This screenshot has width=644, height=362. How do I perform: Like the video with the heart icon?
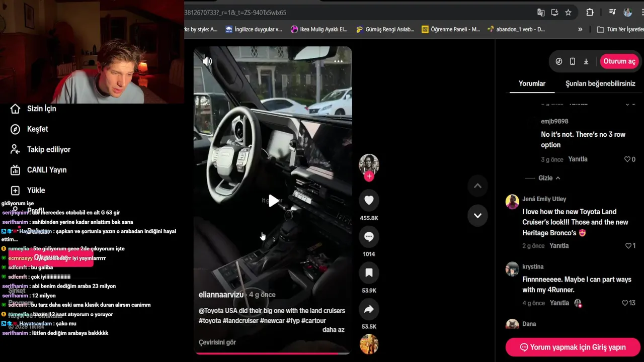(x=369, y=200)
